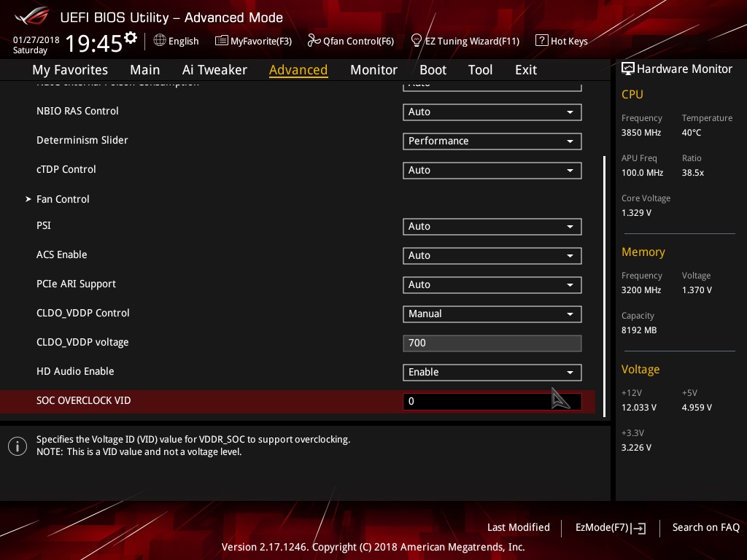Open the PSI Auto dropdown
The width and height of the screenshot is (747, 560).
click(492, 227)
